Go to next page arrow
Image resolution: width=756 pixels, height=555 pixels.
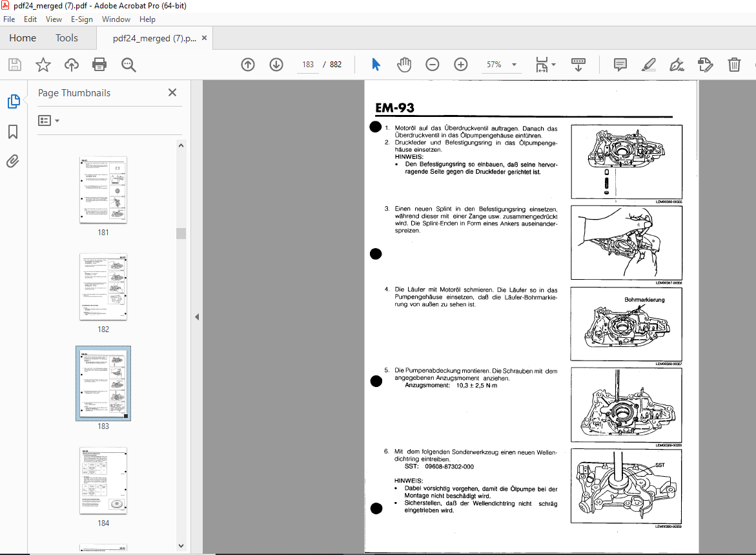[276, 65]
